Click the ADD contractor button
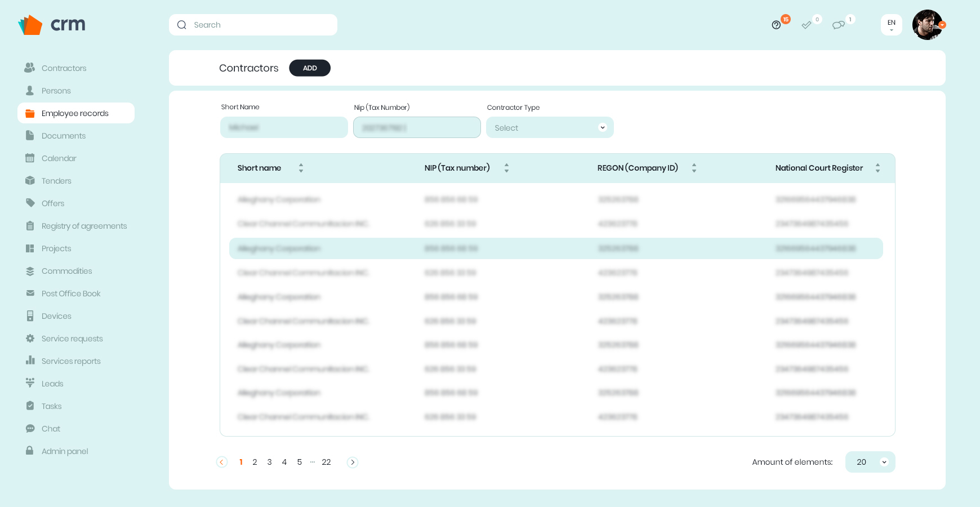The width and height of the screenshot is (980, 507). click(x=310, y=68)
